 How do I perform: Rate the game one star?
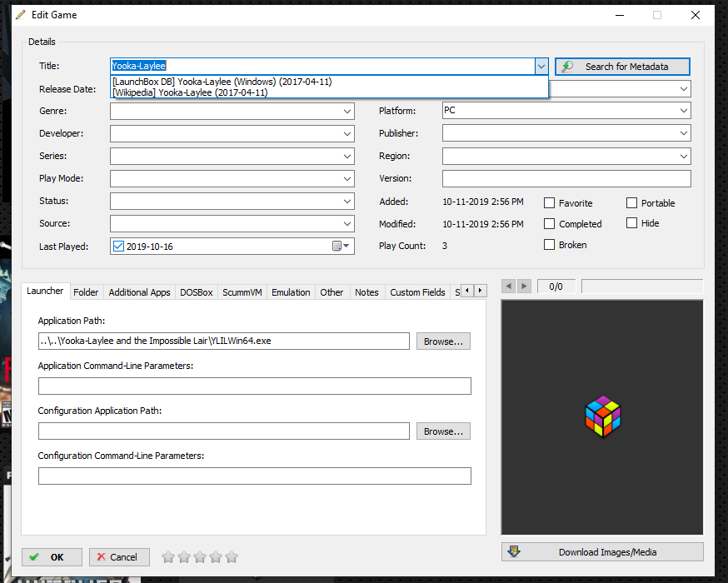[168, 556]
